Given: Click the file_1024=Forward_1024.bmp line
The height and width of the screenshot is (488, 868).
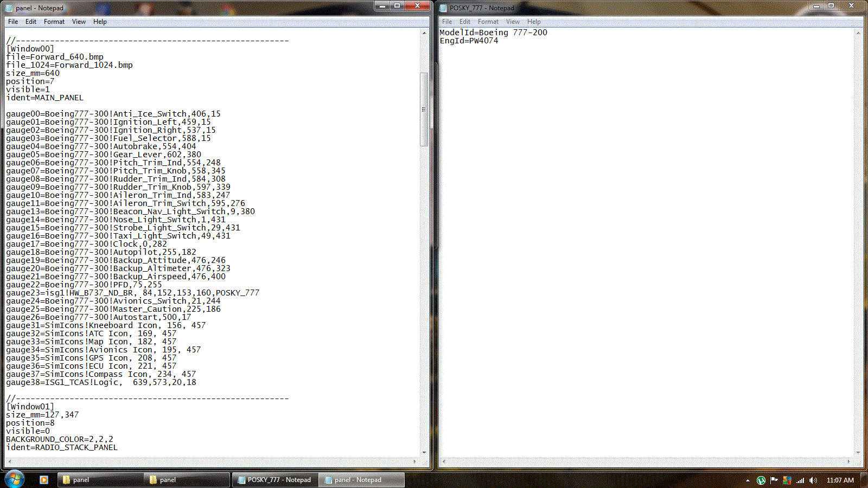Looking at the screenshot, I should coord(69,65).
